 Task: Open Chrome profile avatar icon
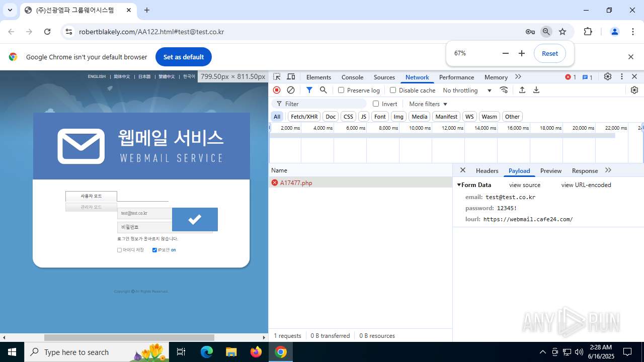tap(614, 32)
